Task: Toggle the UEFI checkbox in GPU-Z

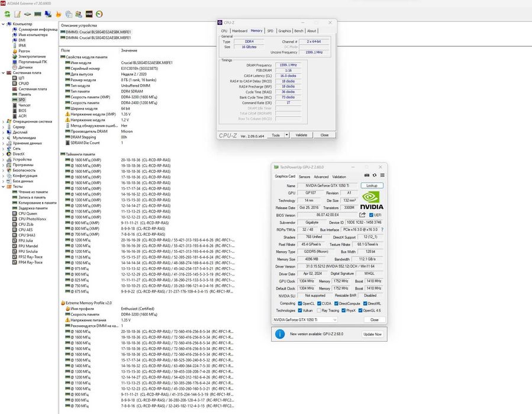Action: click(x=371, y=215)
